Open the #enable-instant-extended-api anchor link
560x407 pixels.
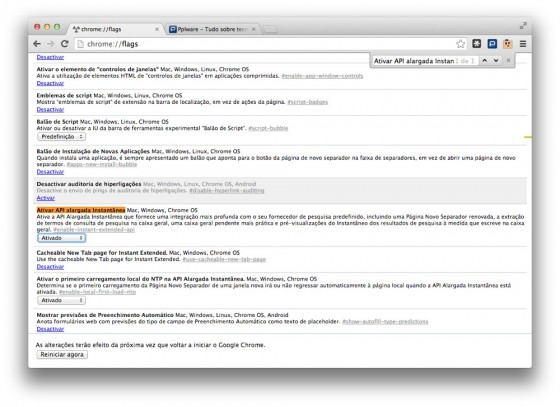coord(94,230)
